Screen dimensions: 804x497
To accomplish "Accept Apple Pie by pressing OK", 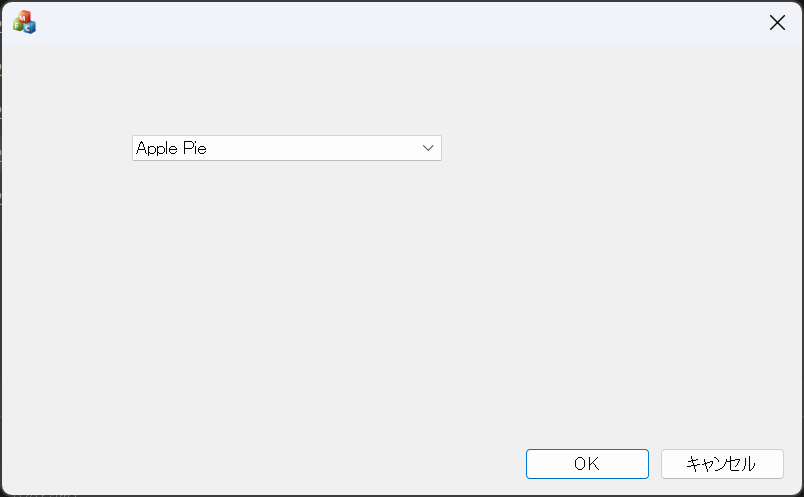I will point(587,464).
